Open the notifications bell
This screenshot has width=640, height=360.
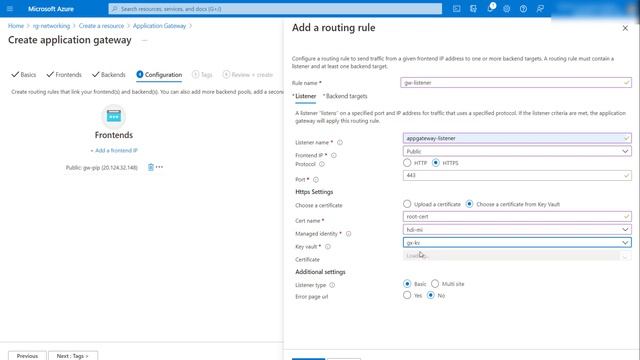tap(490, 8)
